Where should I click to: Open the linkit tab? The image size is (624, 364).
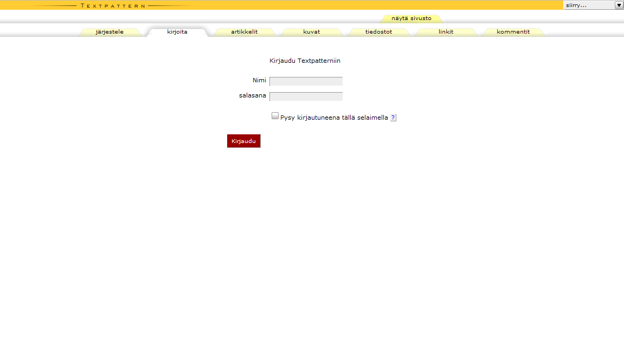tap(446, 32)
